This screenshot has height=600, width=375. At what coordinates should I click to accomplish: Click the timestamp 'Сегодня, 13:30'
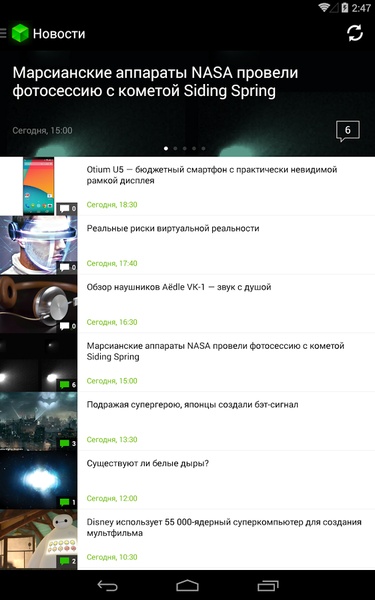(112, 440)
